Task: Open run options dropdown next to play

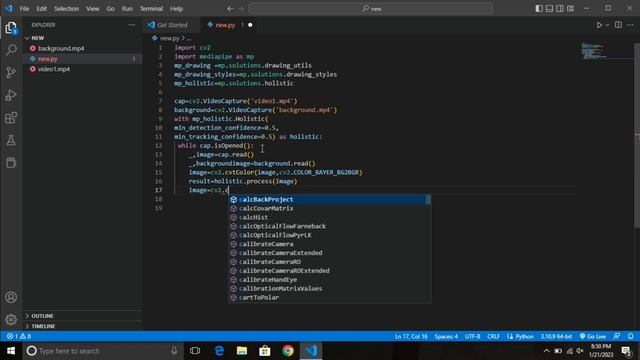Action: coord(607,25)
